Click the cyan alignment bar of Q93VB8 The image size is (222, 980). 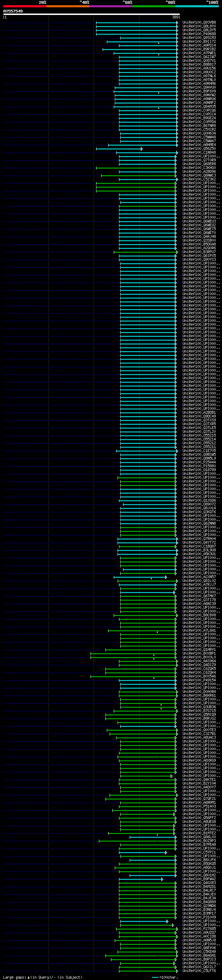click(137, 23)
